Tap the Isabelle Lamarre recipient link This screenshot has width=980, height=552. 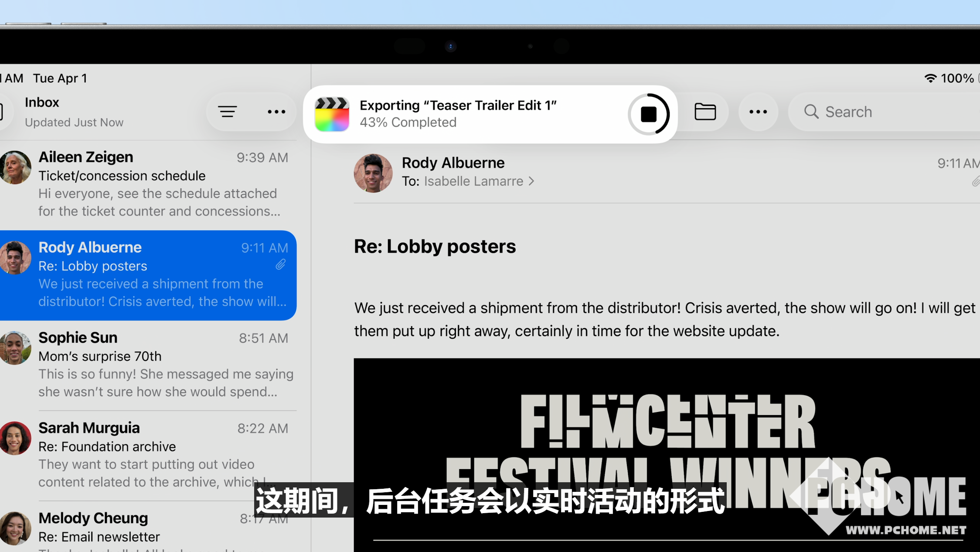473,181
